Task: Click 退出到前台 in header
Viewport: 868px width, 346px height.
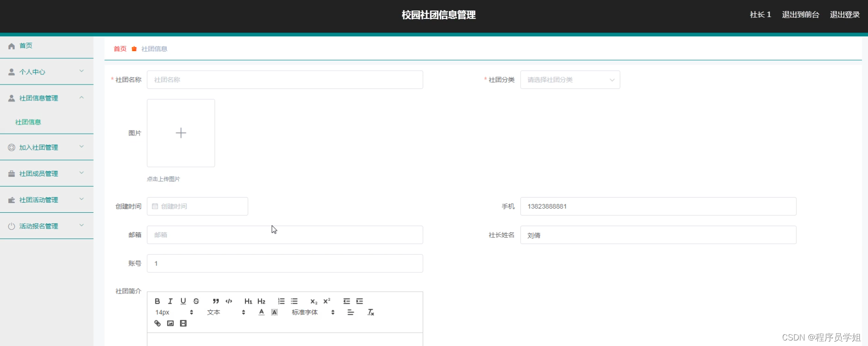Action: click(800, 15)
